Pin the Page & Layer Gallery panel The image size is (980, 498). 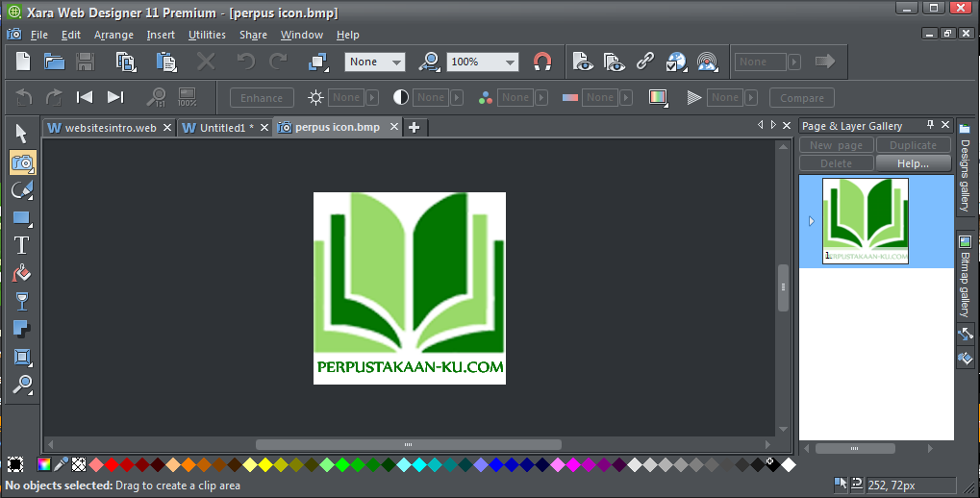[930, 125]
